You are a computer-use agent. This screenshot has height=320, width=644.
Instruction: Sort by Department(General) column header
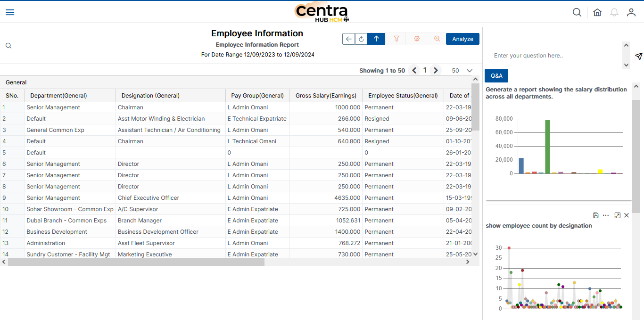click(70, 96)
